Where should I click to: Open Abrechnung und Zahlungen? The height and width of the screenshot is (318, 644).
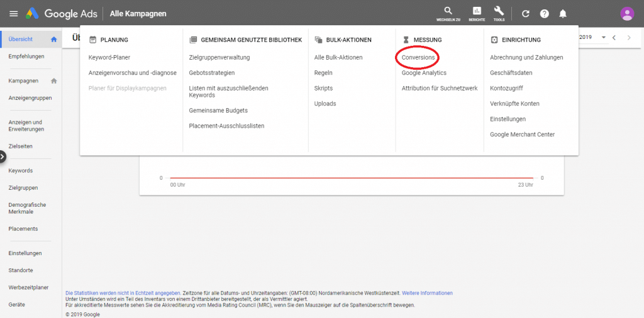[526, 57]
